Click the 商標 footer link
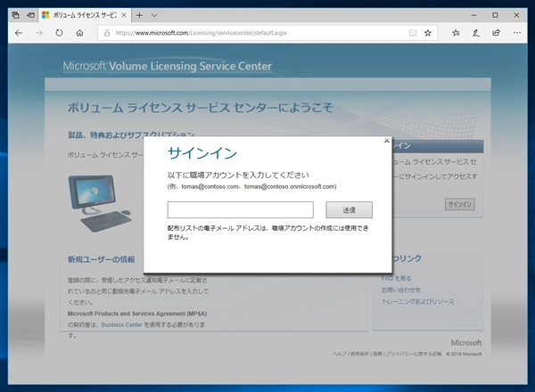The image size is (535, 392). (x=378, y=355)
